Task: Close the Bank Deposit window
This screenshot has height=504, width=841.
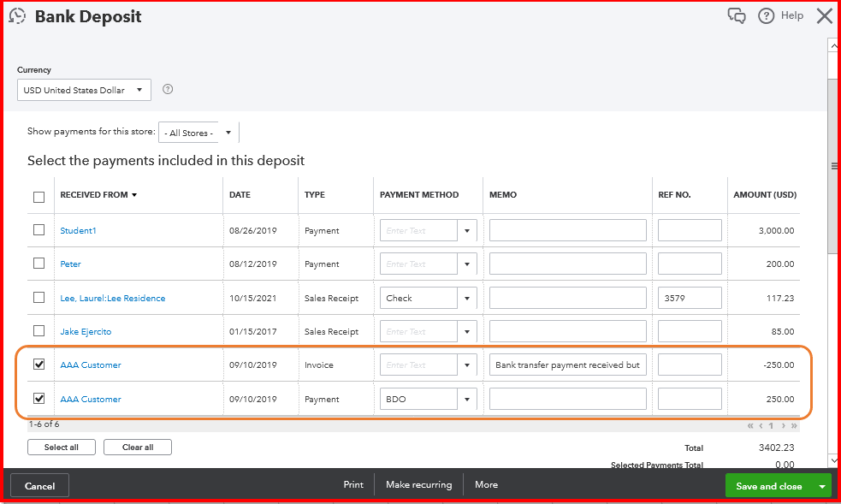Action: coord(824,15)
